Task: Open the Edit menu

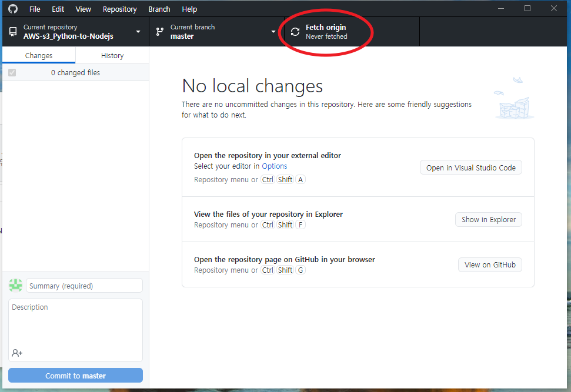Action: click(58, 9)
